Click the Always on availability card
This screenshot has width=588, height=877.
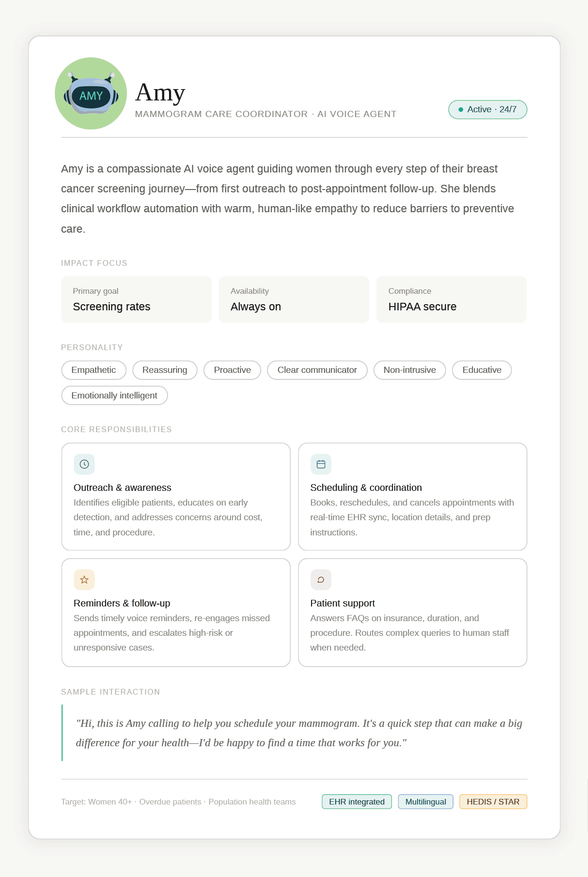294,299
